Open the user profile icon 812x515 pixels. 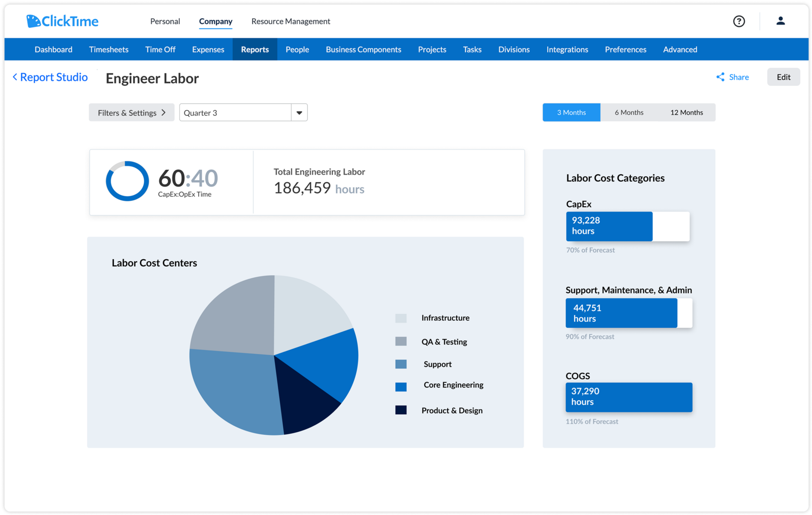point(780,21)
